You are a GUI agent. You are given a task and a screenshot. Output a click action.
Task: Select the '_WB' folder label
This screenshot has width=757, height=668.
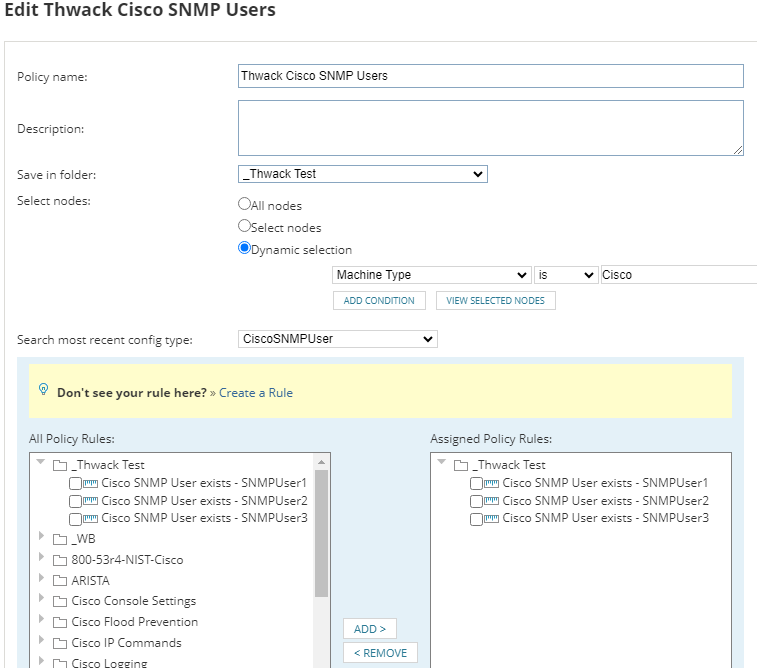pos(84,539)
